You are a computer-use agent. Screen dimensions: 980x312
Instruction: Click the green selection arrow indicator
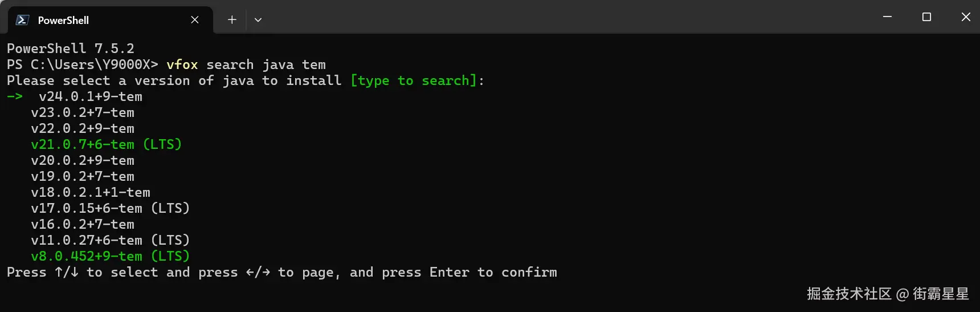pos(15,96)
